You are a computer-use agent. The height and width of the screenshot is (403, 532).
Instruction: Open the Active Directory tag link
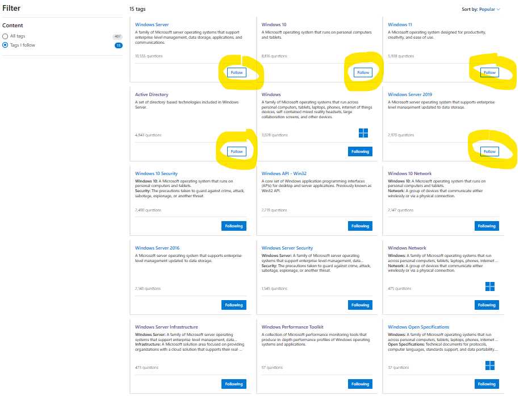click(x=152, y=94)
